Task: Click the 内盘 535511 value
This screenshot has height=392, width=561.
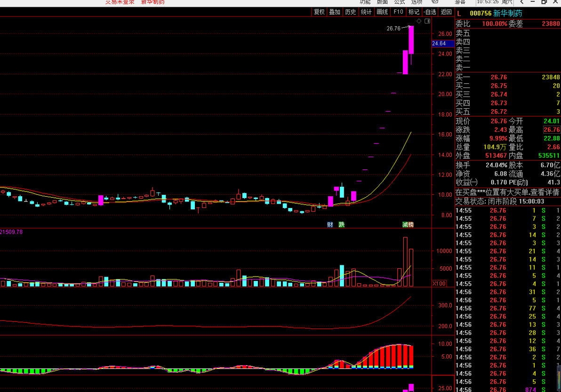Action: [x=549, y=156]
